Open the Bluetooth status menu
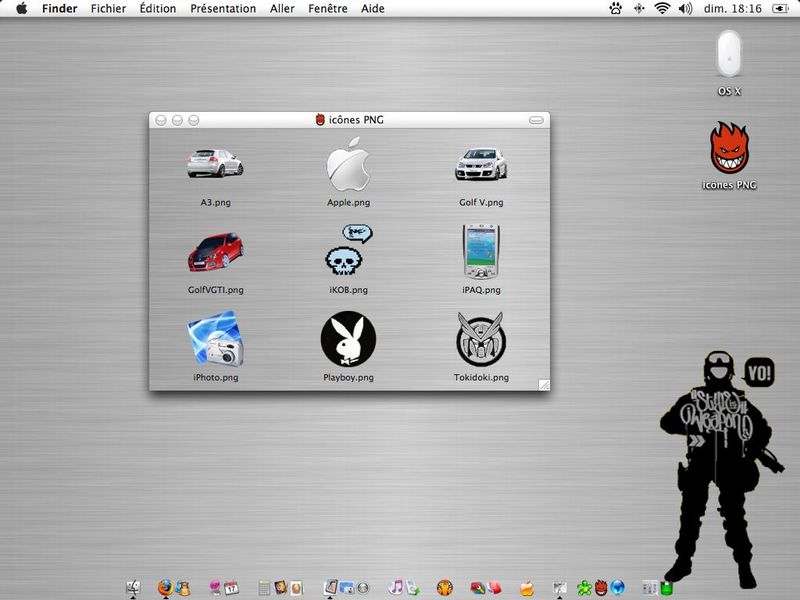This screenshot has width=800, height=600. pos(639,8)
